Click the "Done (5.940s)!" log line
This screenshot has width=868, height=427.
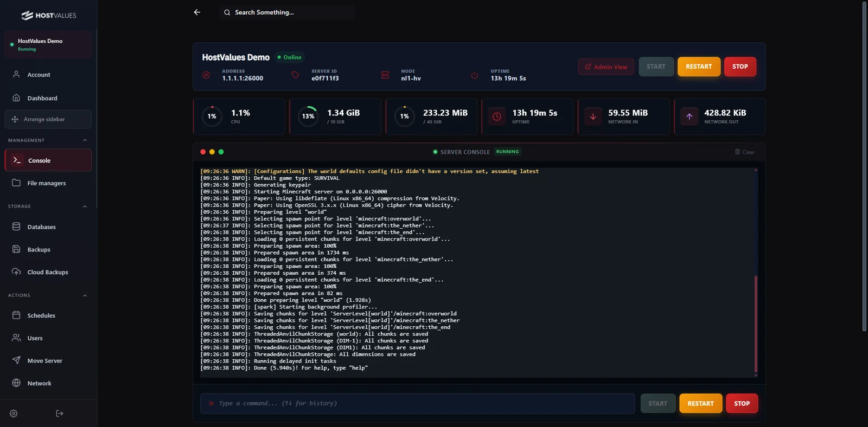coord(284,368)
